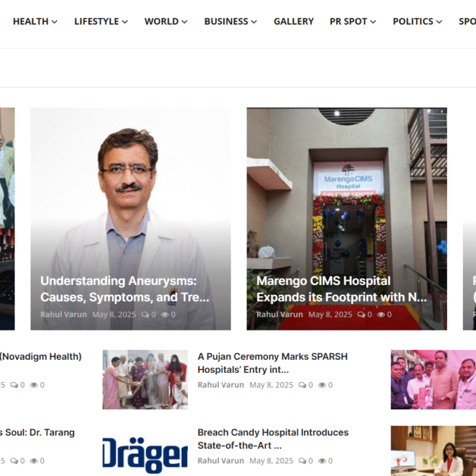Click views eye icon under Understanding Aneurysms article
The width and height of the screenshot is (476, 476).
point(165,315)
